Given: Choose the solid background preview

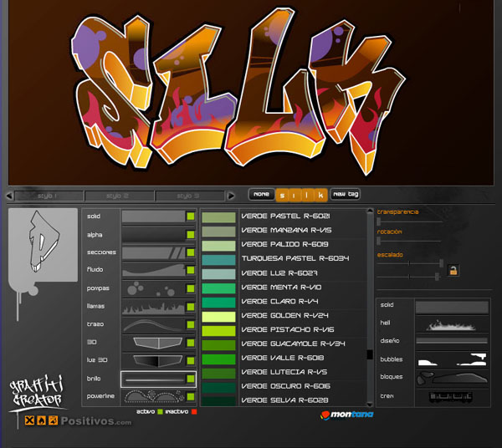Looking at the screenshot, I should tap(452, 307).
